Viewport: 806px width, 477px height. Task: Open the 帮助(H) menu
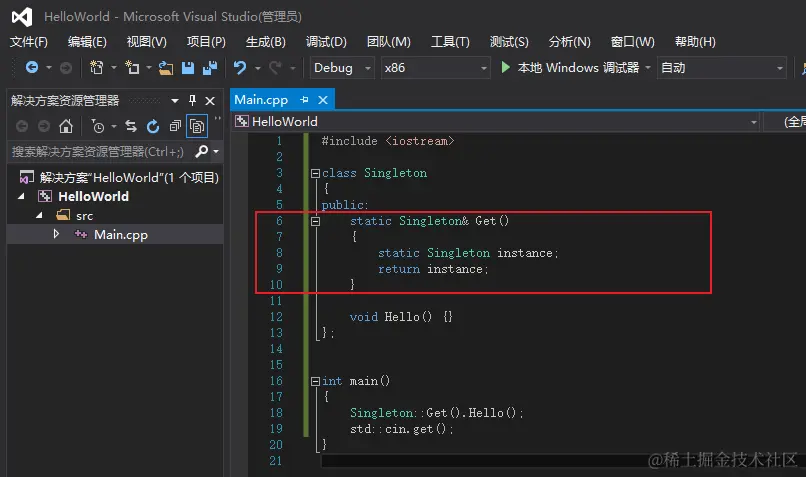point(695,42)
